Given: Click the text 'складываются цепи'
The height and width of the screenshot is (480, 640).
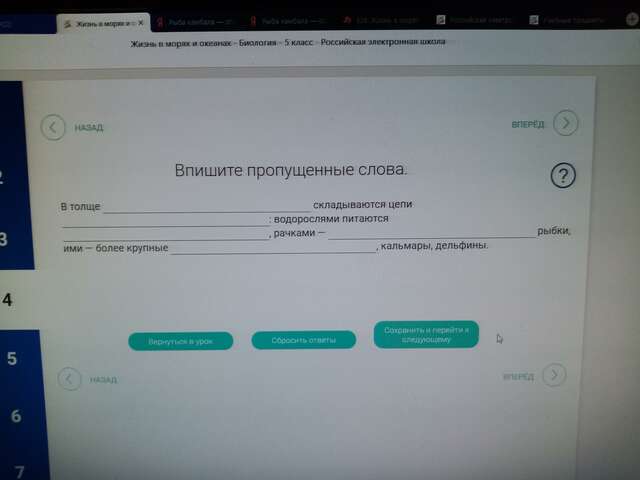Looking at the screenshot, I should pos(362,204).
